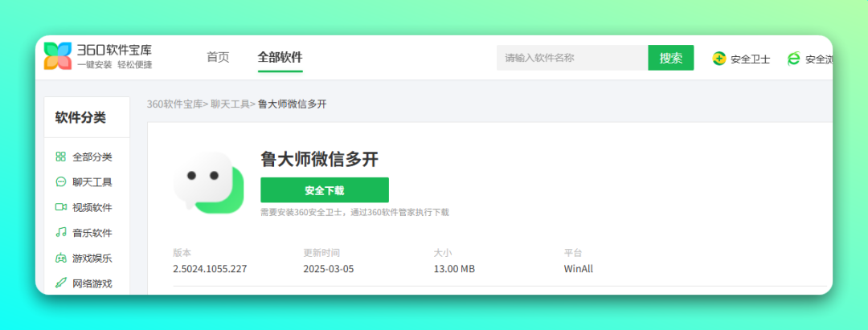Screen dimensions: 868x330
Task: Click the 软件分类 sidebar heading
Action: [x=80, y=118]
